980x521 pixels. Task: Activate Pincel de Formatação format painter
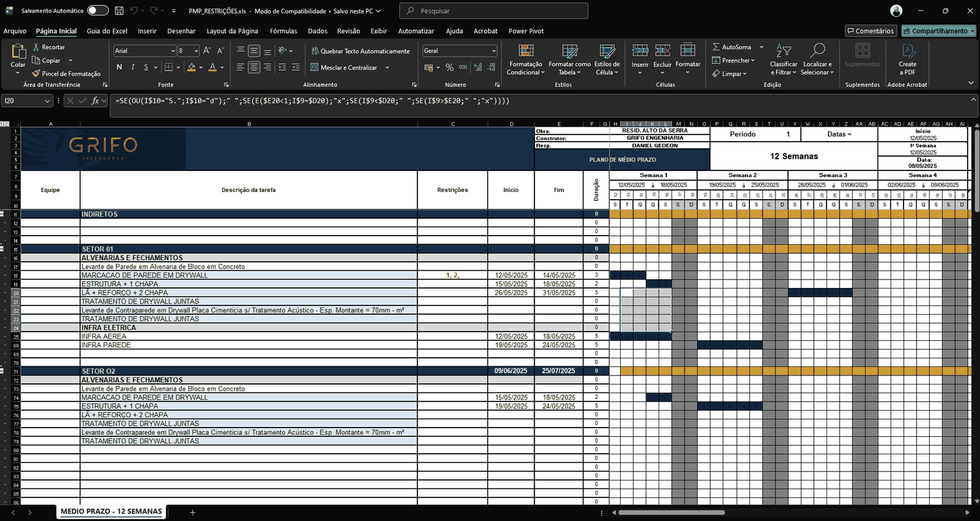(66, 74)
